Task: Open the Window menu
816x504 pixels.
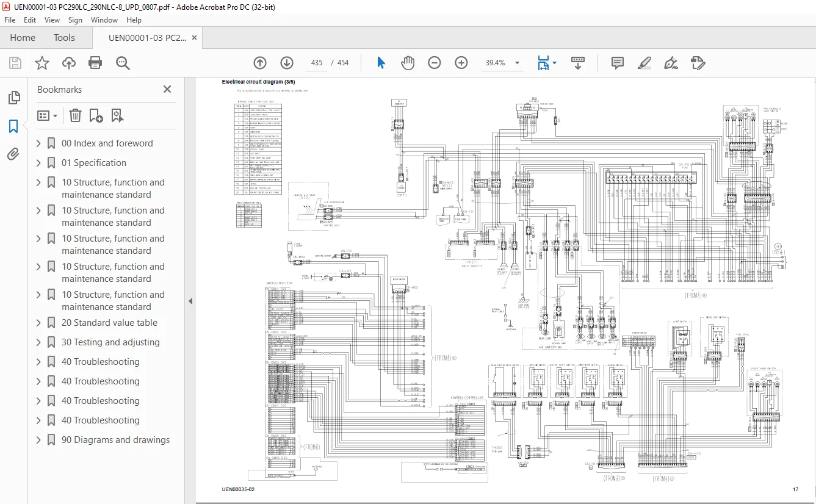Action: point(104,20)
